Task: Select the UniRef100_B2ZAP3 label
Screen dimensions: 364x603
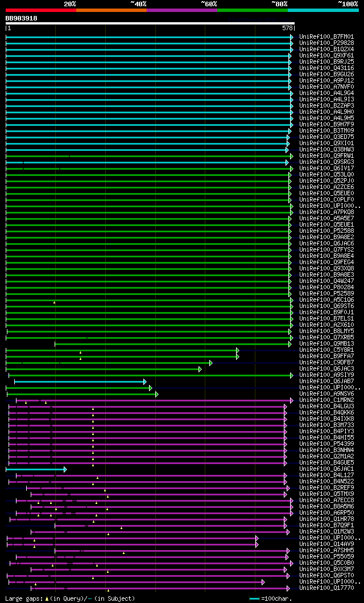Action: pos(326,106)
